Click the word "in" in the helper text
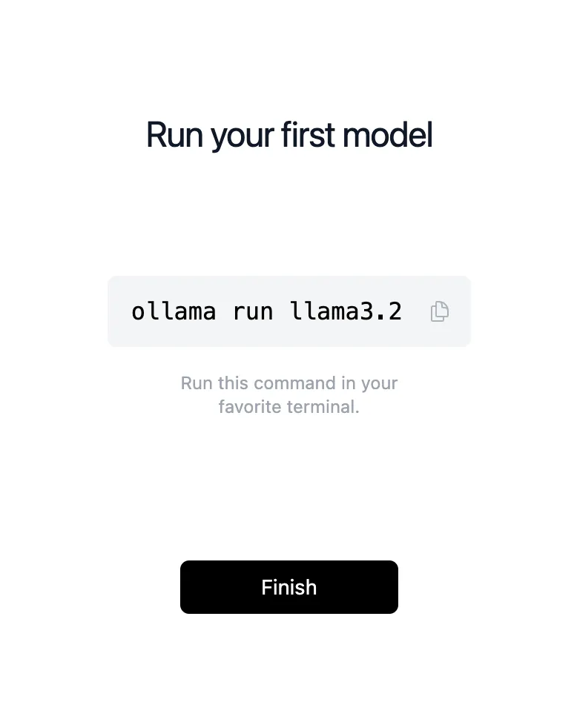The width and height of the screenshot is (577, 728). (349, 383)
